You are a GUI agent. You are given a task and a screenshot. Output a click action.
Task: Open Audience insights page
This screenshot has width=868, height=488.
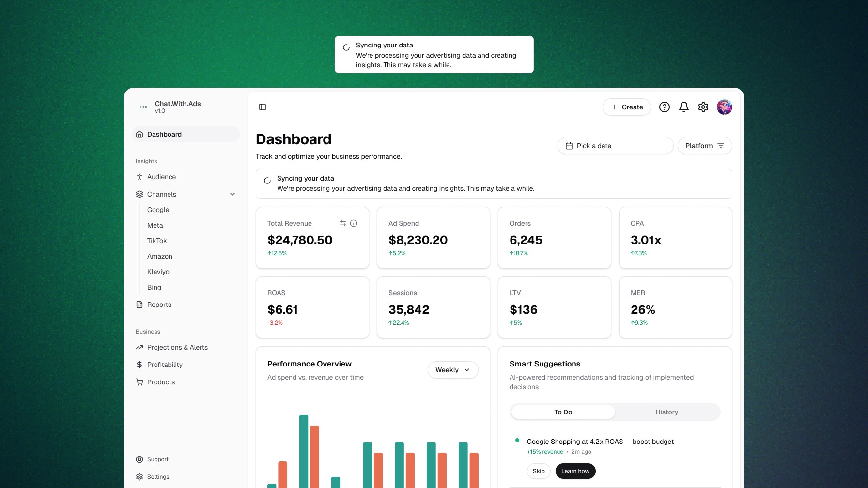186,177
